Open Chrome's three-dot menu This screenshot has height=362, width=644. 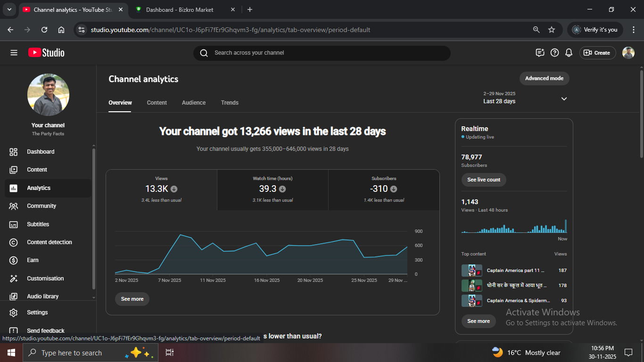coord(633,30)
